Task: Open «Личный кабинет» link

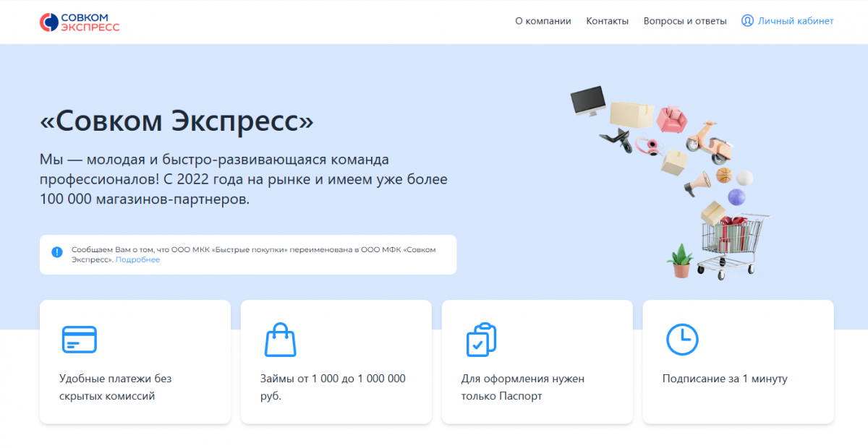Action: (795, 21)
